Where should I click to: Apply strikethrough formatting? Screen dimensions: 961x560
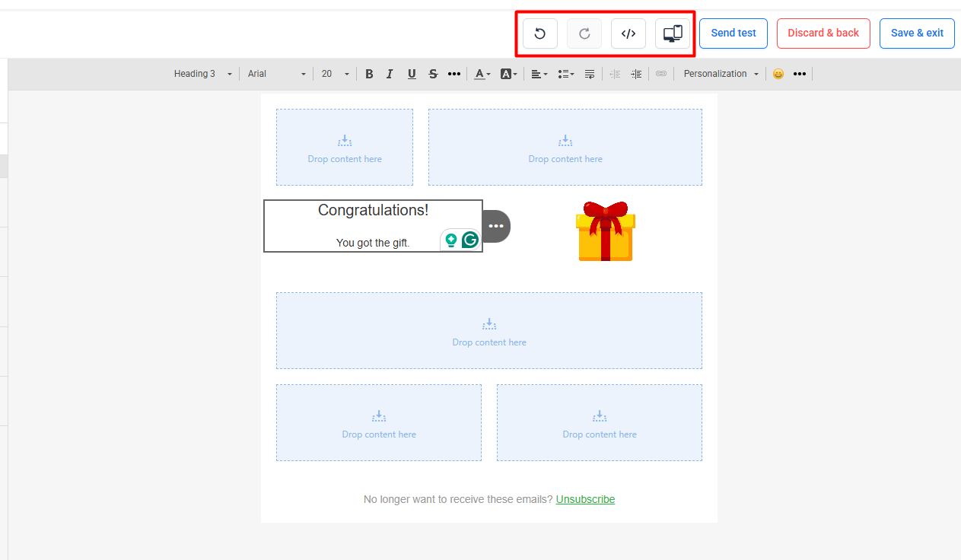click(x=433, y=74)
